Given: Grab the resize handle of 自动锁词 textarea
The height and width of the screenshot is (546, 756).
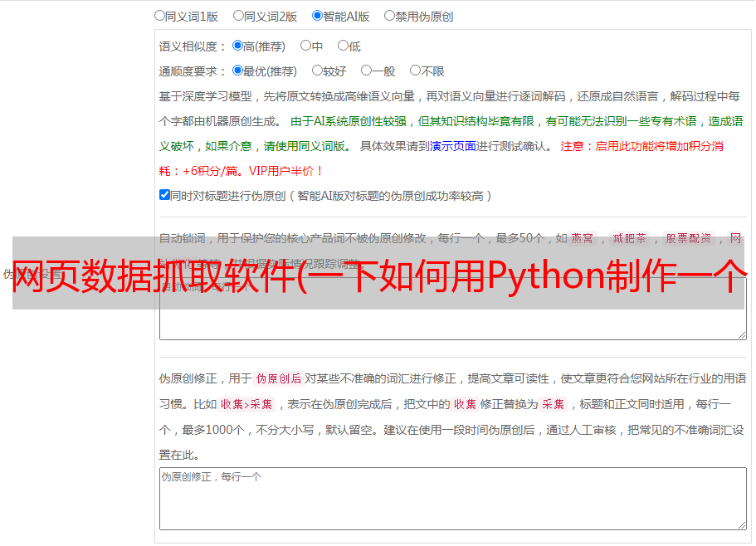Looking at the screenshot, I should (x=742, y=335).
